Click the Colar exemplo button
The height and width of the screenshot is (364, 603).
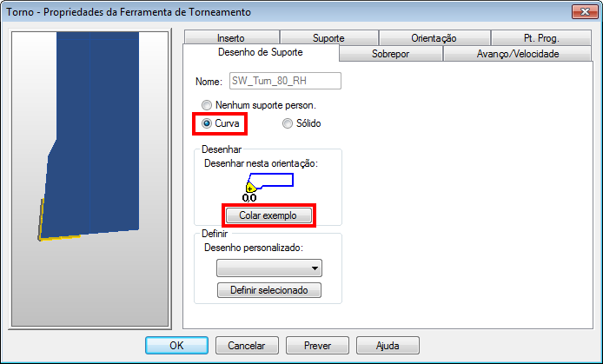pyautogui.click(x=268, y=215)
